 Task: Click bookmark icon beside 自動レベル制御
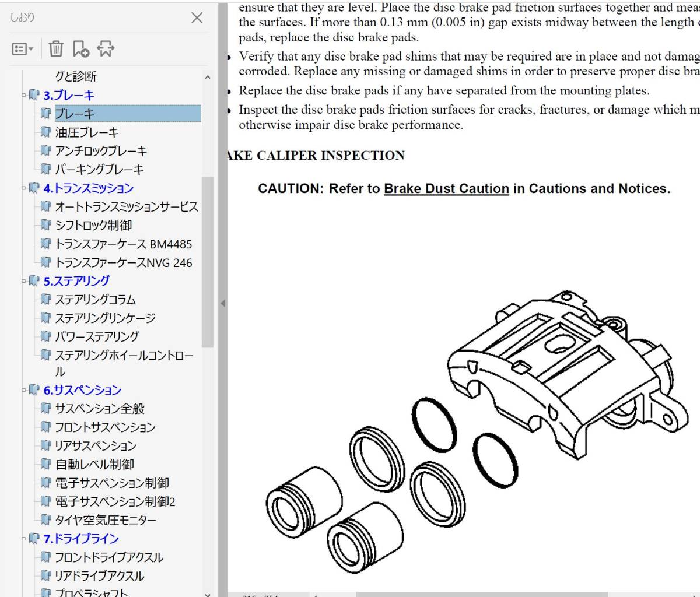[45, 465]
